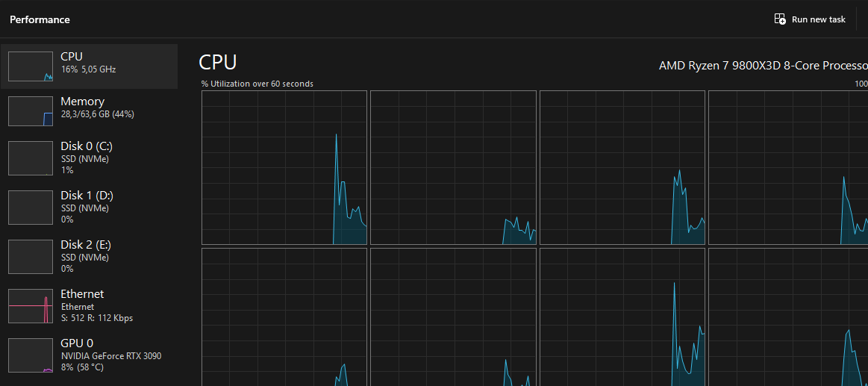Image resolution: width=868 pixels, height=386 pixels.
Task: Click the CPU mini graph thumbnail in sidebar
Action: tap(31, 66)
